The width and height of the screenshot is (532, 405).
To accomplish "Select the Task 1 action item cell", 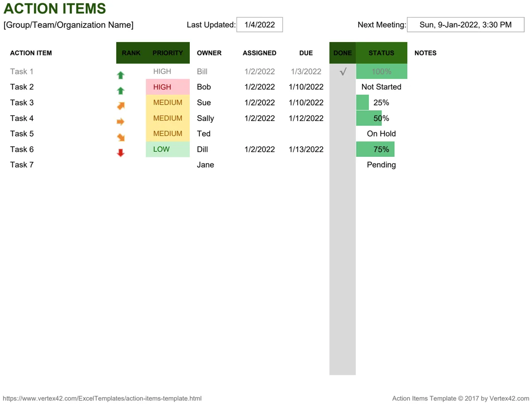I will click(22, 71).
